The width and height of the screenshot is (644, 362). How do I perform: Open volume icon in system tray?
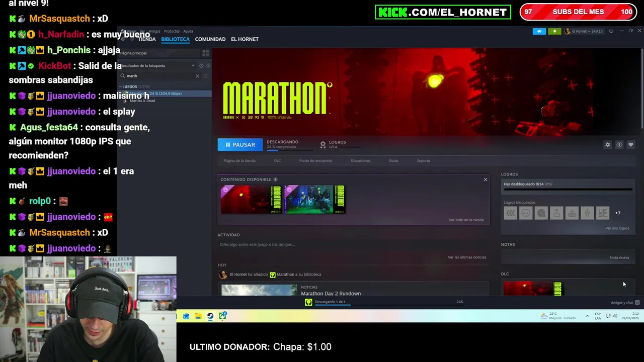click(x=615, y=316)
